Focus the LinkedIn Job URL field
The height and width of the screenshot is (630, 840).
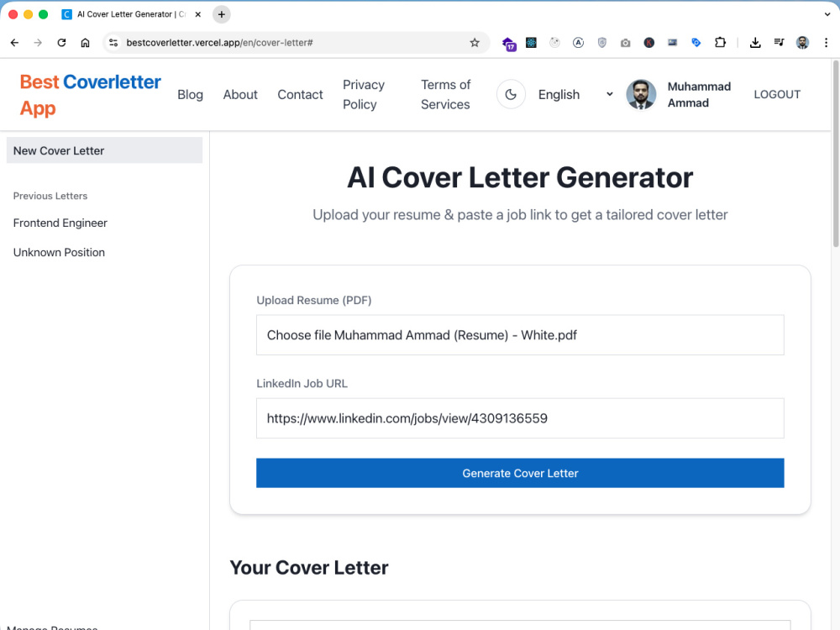tap(520, 418)
